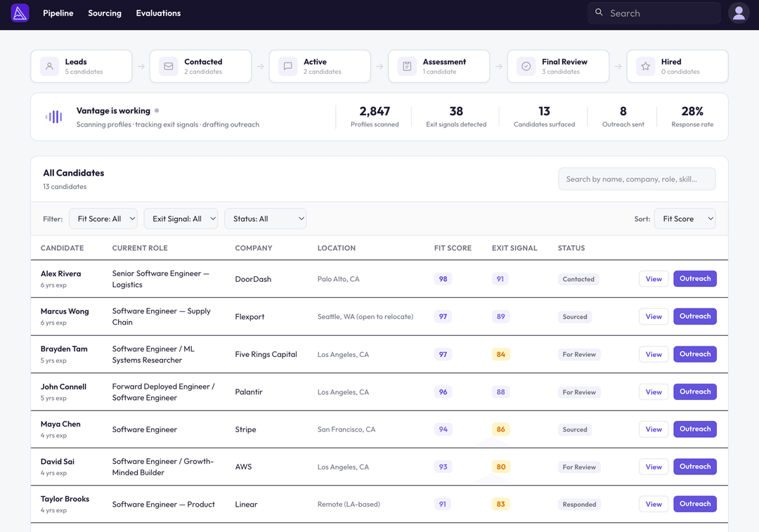This screenshot has height=532, width=759.
Task: Select the Assessment stage card
Action: (x=439, y=66)
